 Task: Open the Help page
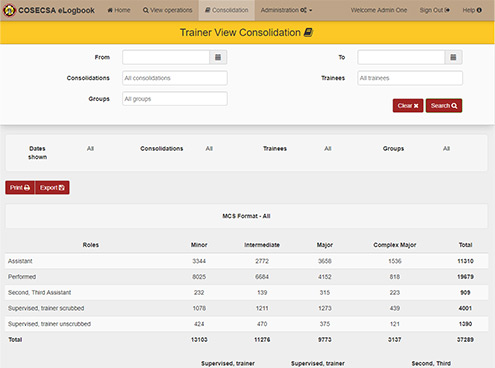coord(472,10)
